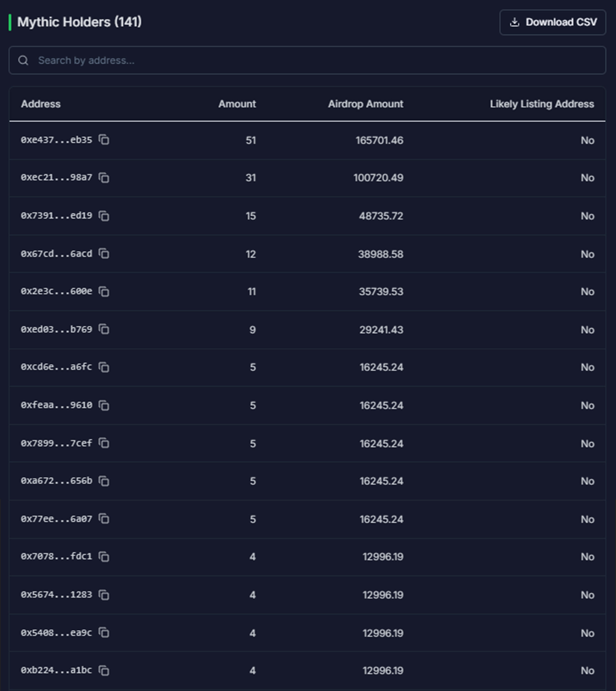The image size is (616, 691).
Task: Sort by Airdrop Amount column header
Action: tap(365, 104)
